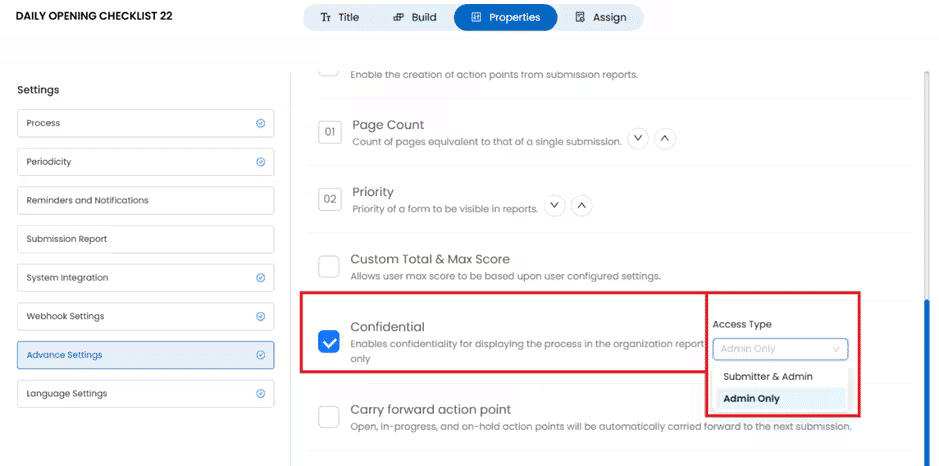Image resolution: width=939 pixels, height=466 pixels.
Task: Click the blue vertical scrollbar
Action: 926,380
